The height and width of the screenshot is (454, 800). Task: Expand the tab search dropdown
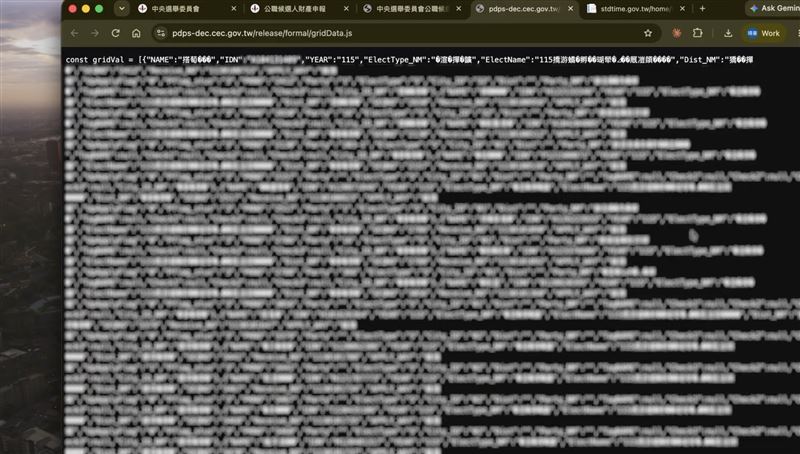[x=121, y=9]
